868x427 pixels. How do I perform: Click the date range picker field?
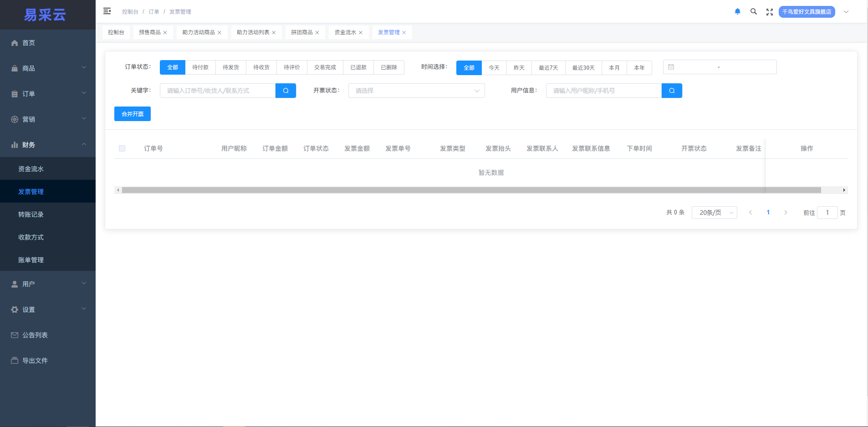coord(720,67)
